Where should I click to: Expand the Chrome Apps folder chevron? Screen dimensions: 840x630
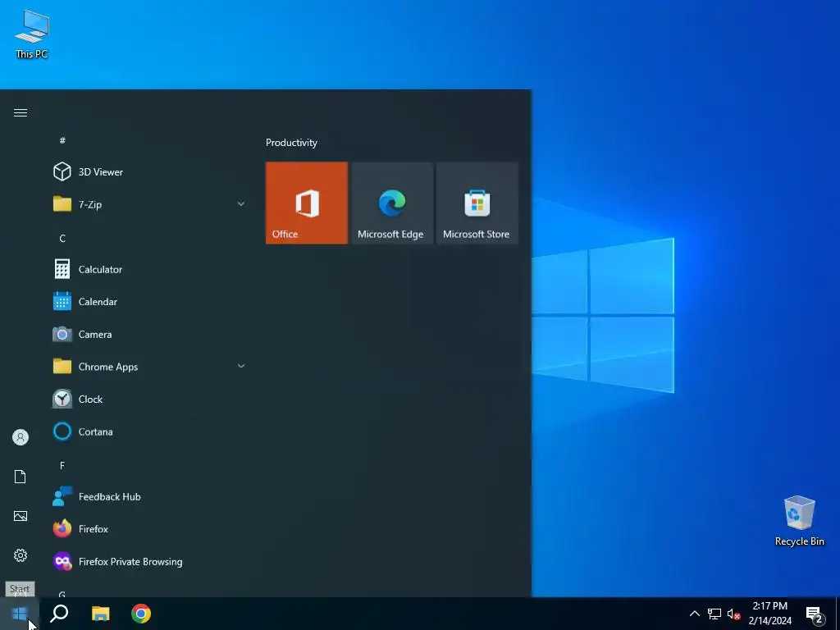(241, 367)
